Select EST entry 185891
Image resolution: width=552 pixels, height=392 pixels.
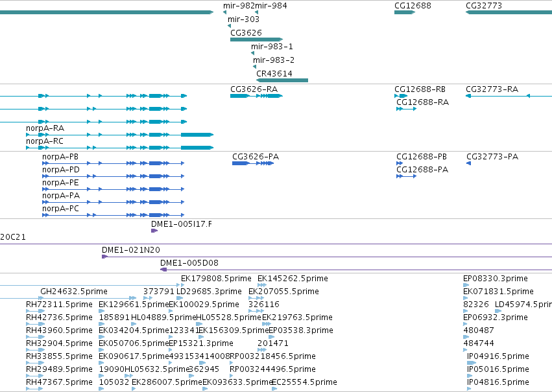click(x=114, y=318)
